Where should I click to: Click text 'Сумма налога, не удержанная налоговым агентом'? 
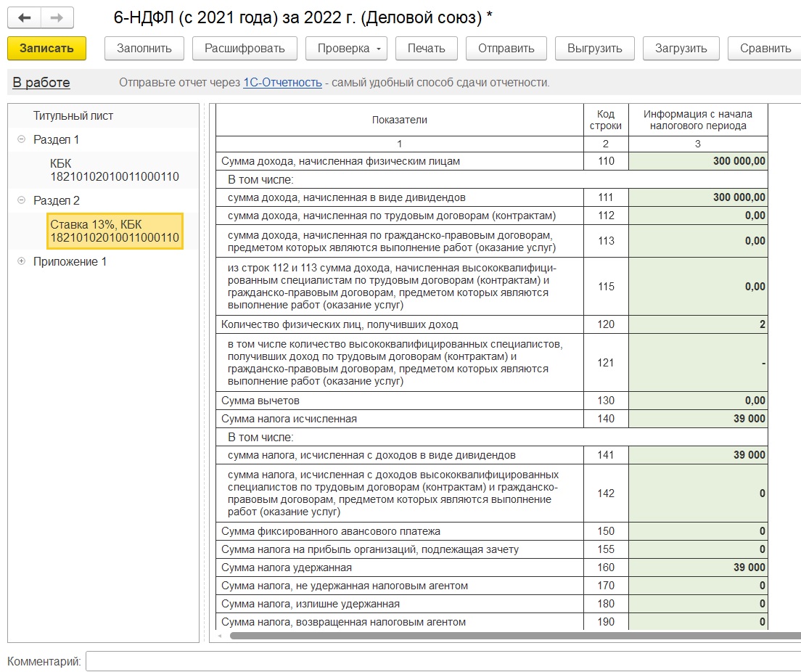click(x=345, y=586)
